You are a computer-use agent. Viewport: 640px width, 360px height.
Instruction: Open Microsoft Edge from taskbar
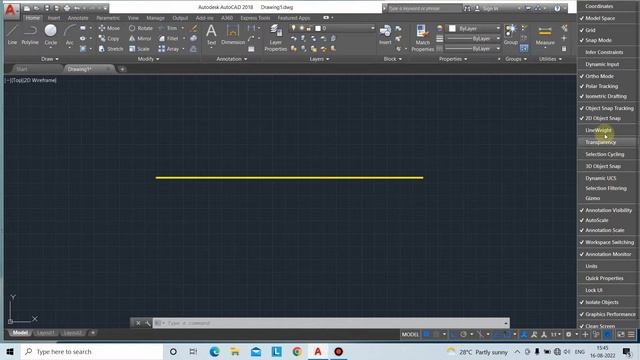tap(214, 351)
